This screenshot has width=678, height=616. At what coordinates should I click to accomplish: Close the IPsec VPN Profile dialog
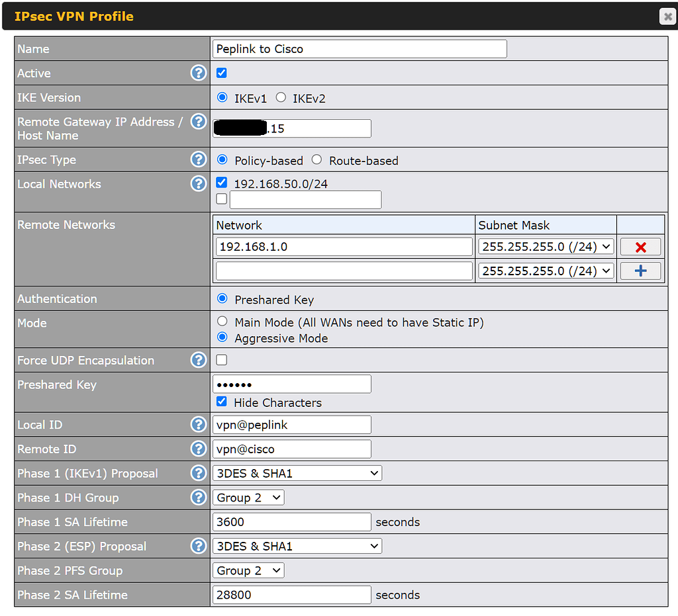click(x=667, y=17)
